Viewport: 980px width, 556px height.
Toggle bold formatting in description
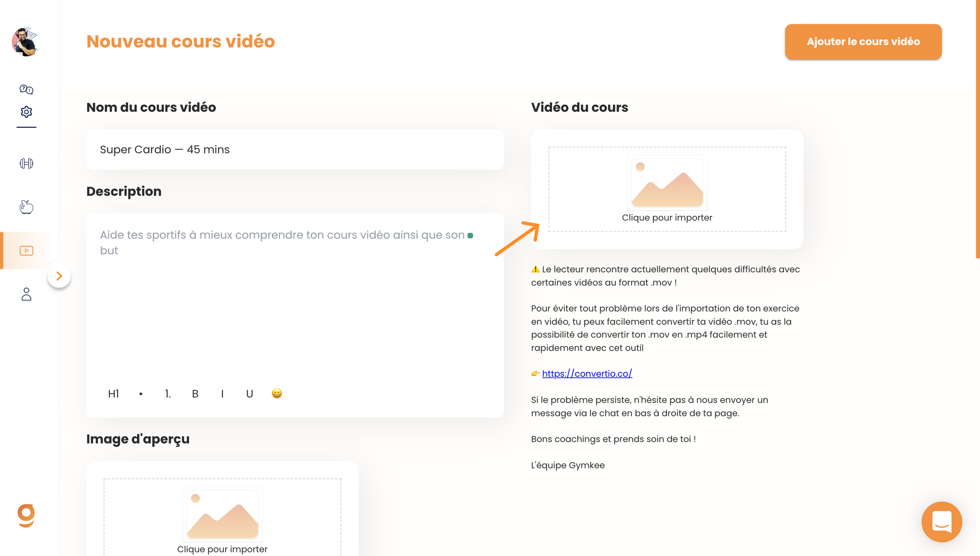(195, 394)
